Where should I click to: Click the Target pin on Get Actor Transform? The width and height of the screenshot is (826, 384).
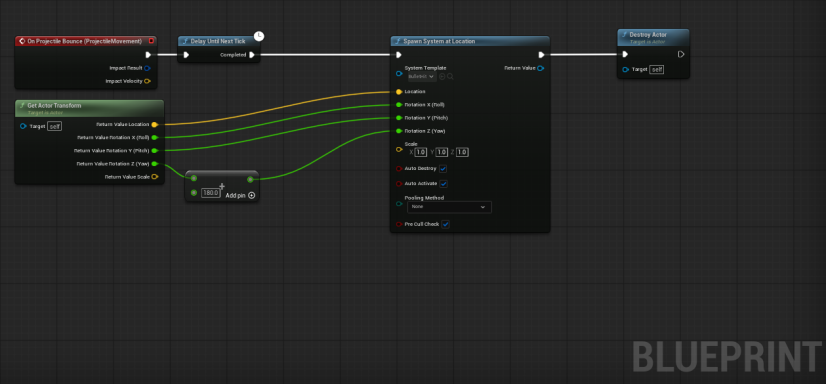coord(23,126)
